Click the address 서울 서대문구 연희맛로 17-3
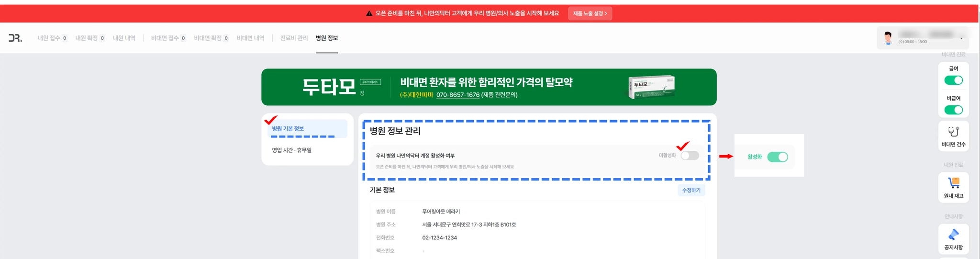 (469, 225)
